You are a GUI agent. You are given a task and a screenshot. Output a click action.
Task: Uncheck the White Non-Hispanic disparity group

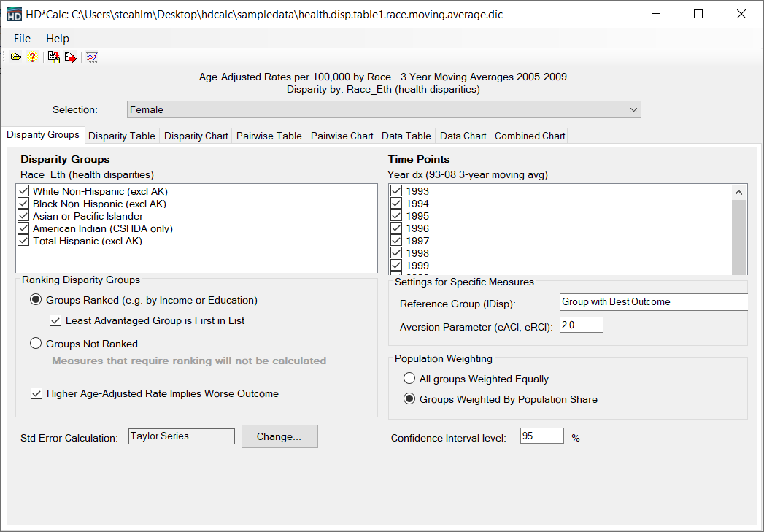[x=23, y=192]
